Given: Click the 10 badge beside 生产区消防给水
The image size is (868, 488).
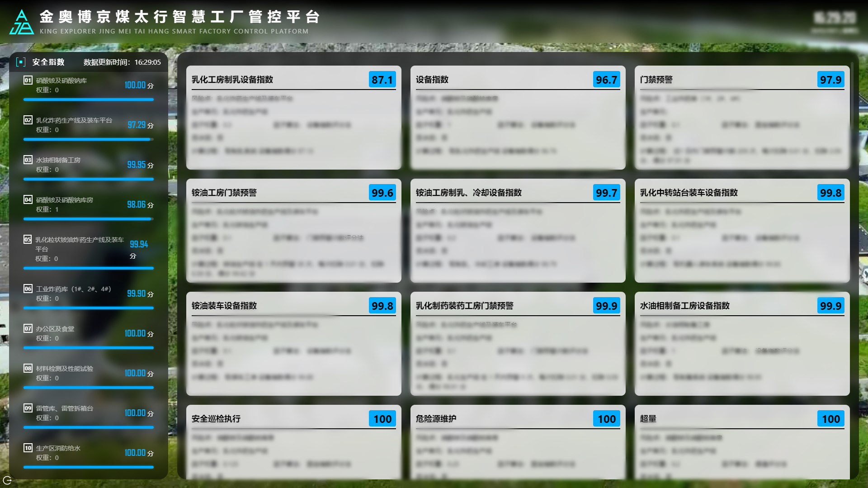Looking at the screenshot, I should [x=28, y=448].
